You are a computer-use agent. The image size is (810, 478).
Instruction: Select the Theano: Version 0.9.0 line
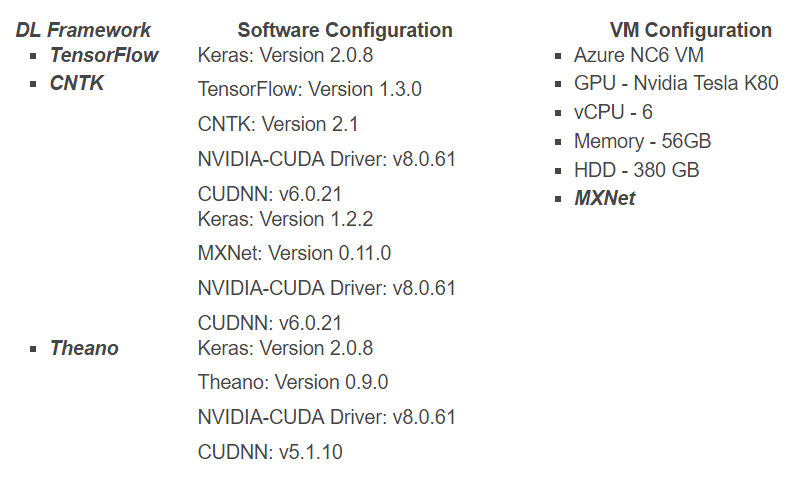point(293,382)
